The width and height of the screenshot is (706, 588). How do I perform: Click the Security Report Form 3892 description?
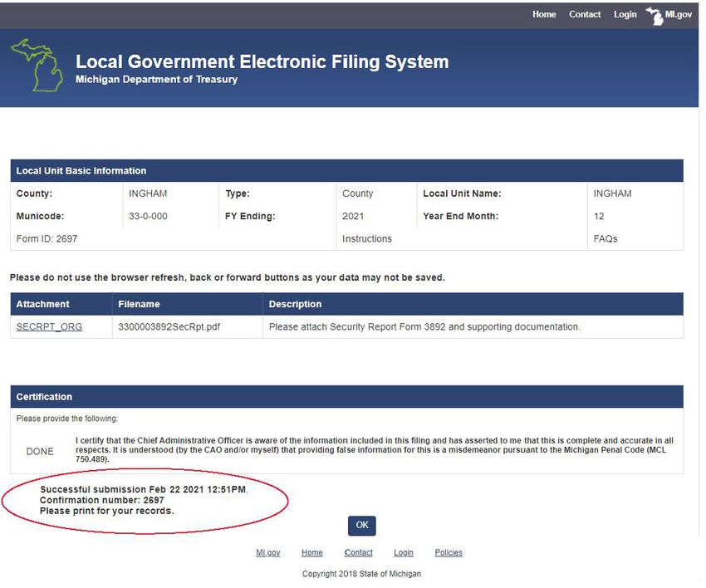(x=424, y=327)
